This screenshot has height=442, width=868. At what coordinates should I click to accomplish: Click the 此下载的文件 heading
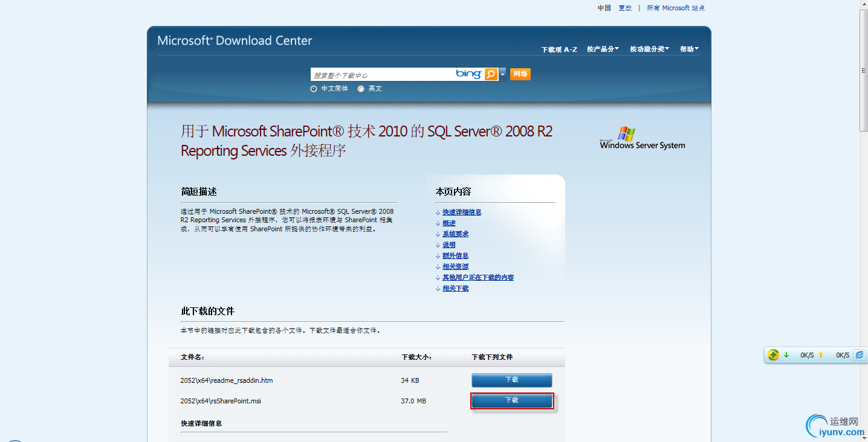(x=207, y=312)
